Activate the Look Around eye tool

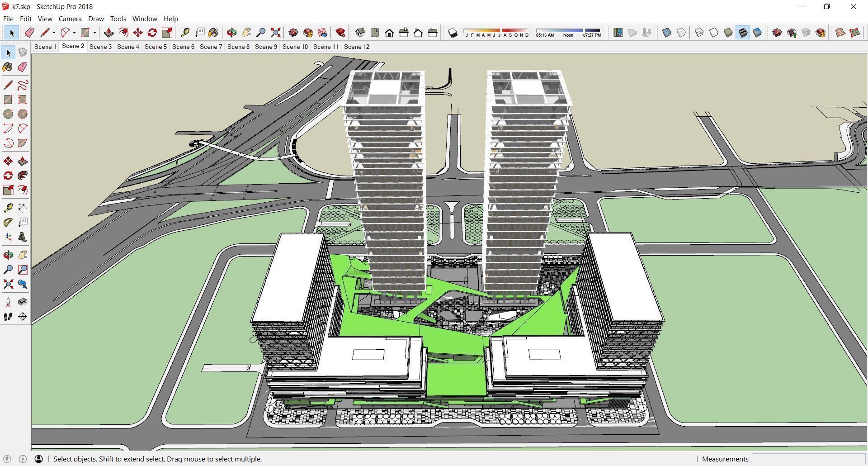23,302
